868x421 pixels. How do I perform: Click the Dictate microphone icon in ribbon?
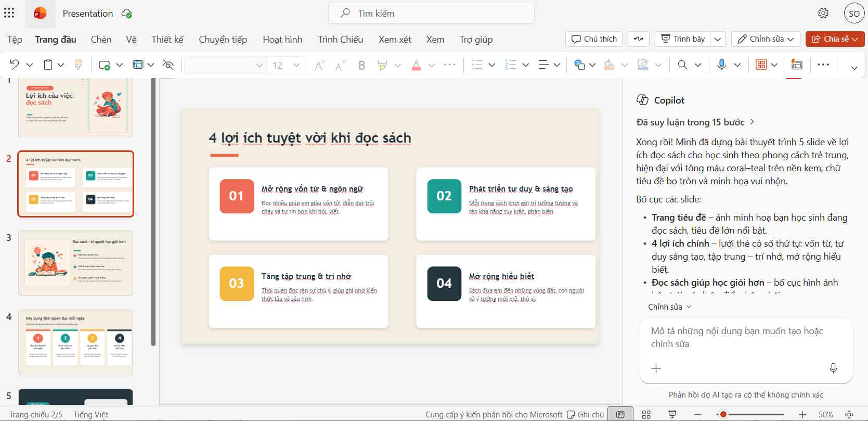coord(721,65)
